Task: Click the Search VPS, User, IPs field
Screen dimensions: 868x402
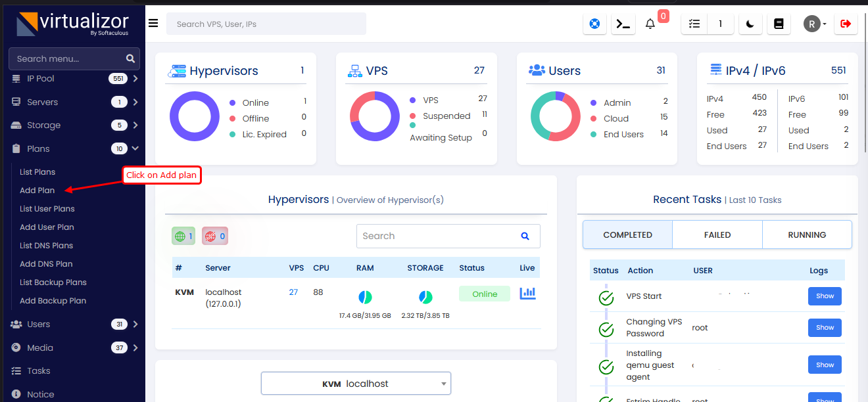Action: pos(266,24)
